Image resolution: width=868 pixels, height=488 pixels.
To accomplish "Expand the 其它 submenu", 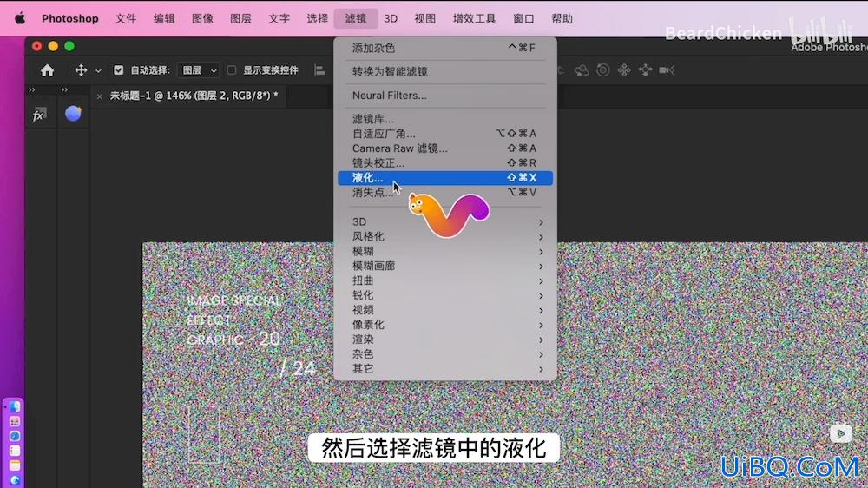I will coord(445,368).
